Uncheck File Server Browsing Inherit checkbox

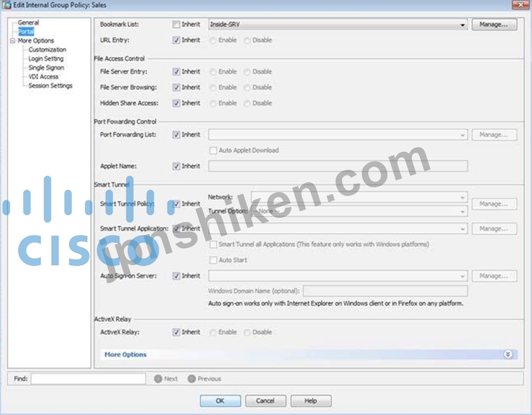[176, 87]
